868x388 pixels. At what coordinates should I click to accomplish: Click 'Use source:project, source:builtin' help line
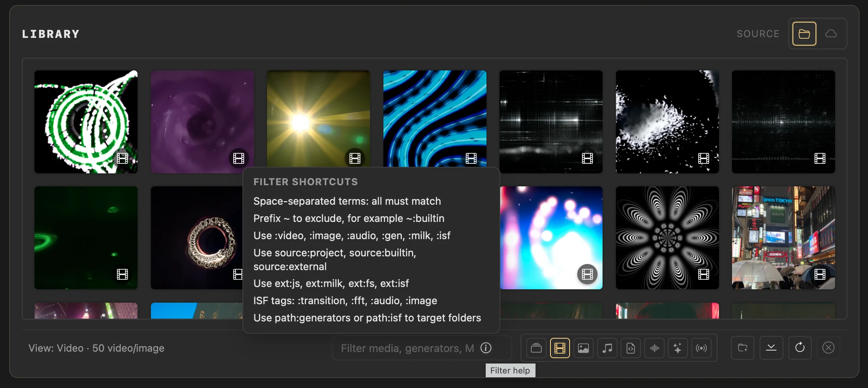point(335,260)
